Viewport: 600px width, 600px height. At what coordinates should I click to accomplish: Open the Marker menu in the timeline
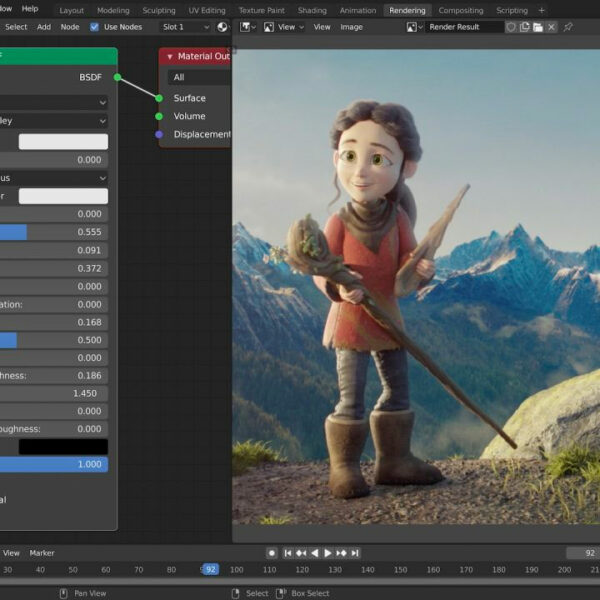click(x=42, y=553)
